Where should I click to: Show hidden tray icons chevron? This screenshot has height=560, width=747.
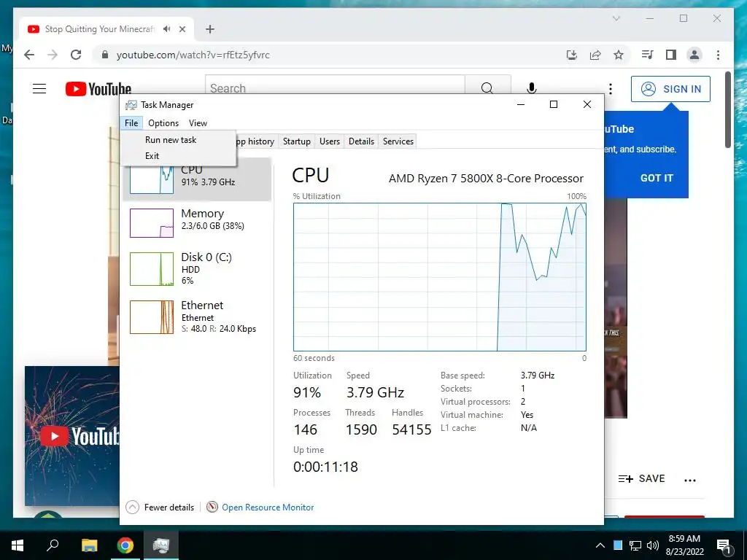(x=600, y=545)
